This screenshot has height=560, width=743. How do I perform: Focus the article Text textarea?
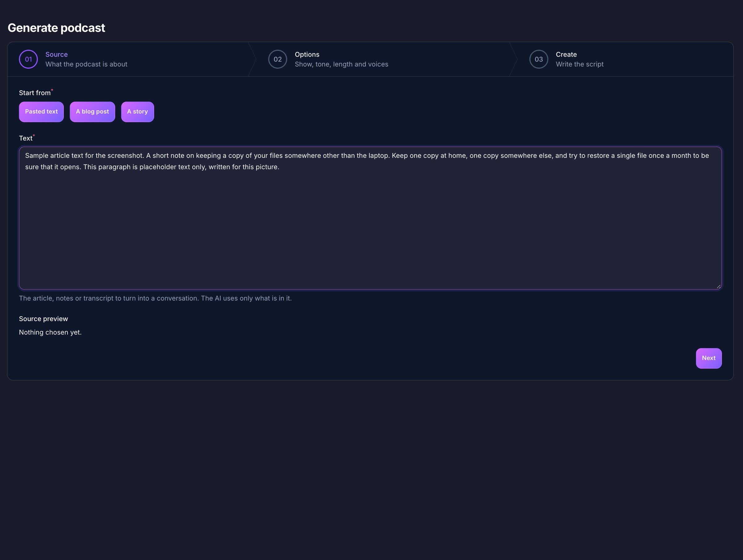point(370,218)
